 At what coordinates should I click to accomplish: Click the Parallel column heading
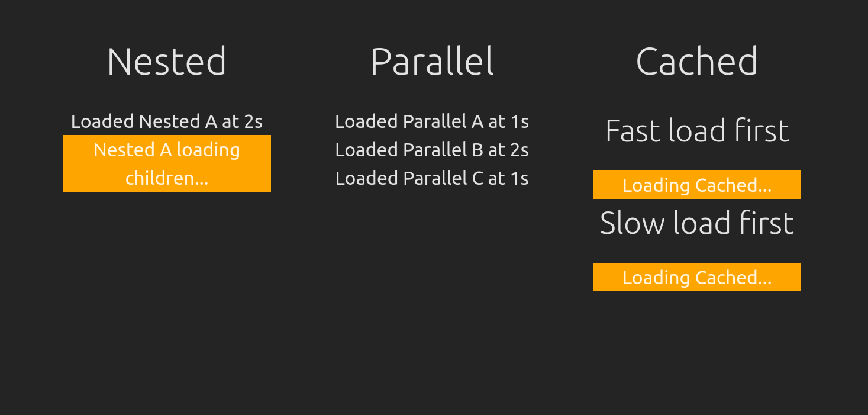pyautogui.click(x=432, y=62)
